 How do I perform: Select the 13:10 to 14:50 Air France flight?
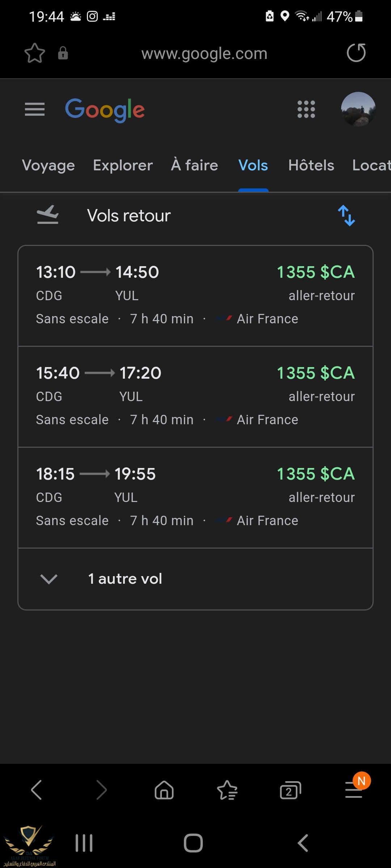point(195,296)
